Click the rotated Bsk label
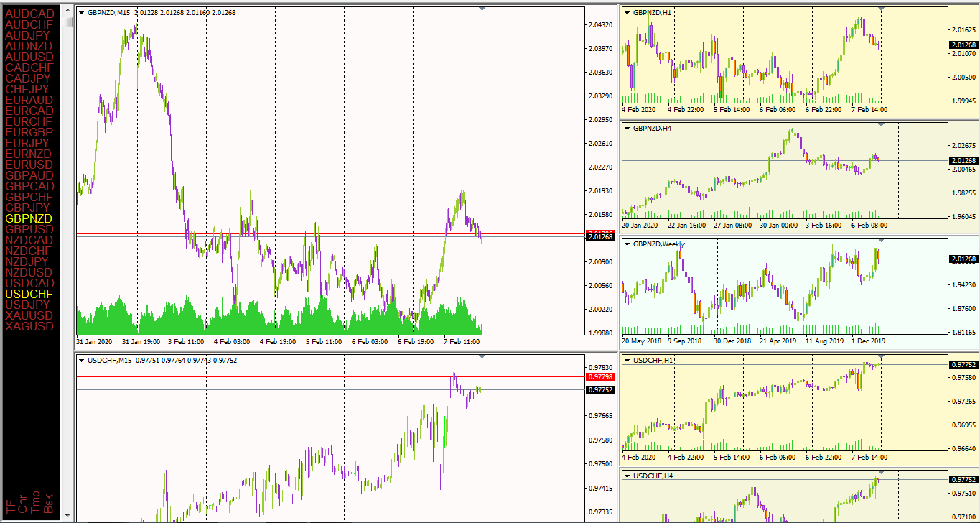The height and width of the screenshot is (523, 980). coord(48,503)
